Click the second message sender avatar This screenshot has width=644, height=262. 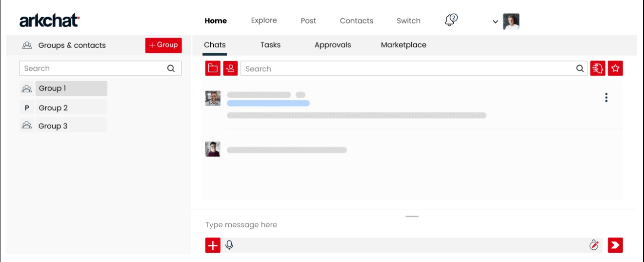[x=213, y=149]
